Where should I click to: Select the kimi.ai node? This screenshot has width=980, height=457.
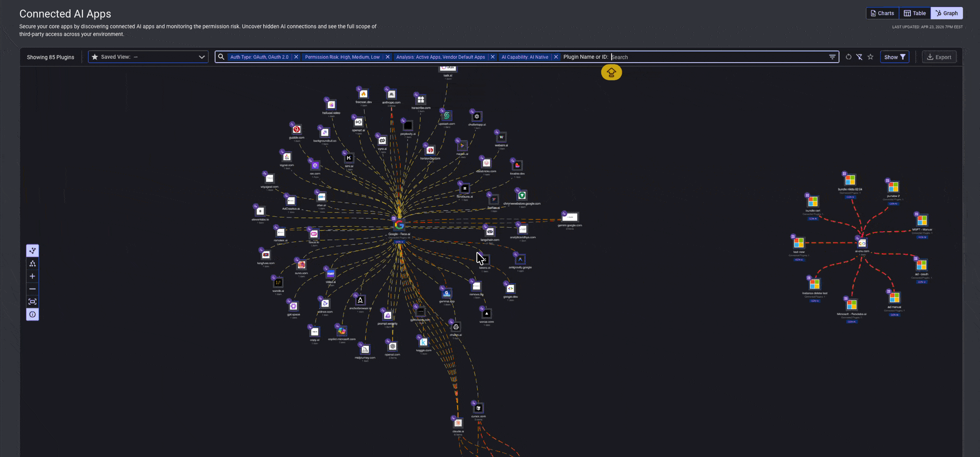click(x=349, y=158)
